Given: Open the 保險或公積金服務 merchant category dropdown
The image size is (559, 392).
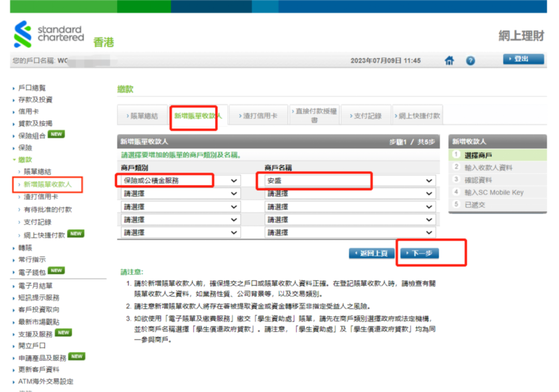Looking at the screenshot, I should coord(181,180).
